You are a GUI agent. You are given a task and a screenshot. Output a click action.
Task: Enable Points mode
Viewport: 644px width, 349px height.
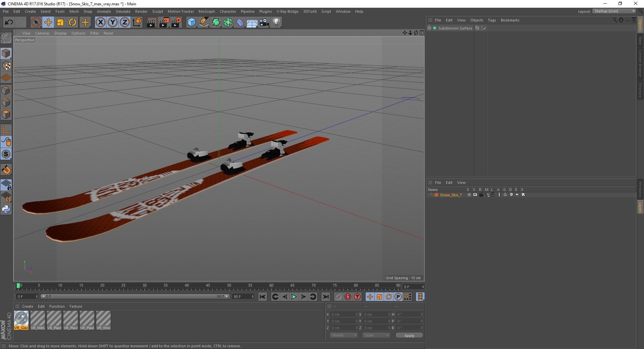point(6,90)
